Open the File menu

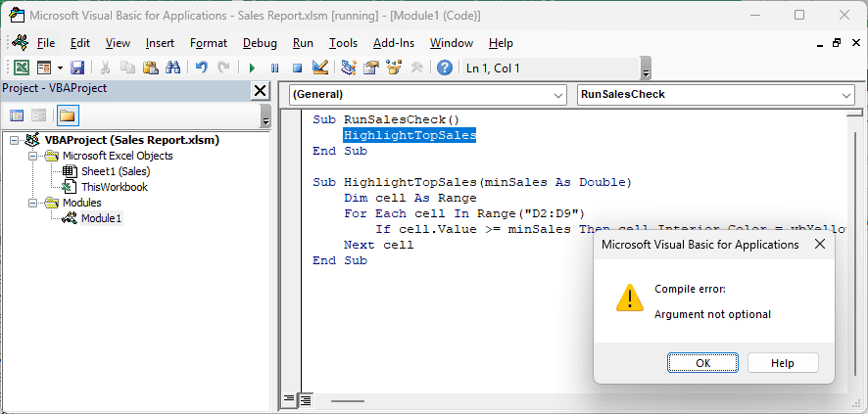46,43
